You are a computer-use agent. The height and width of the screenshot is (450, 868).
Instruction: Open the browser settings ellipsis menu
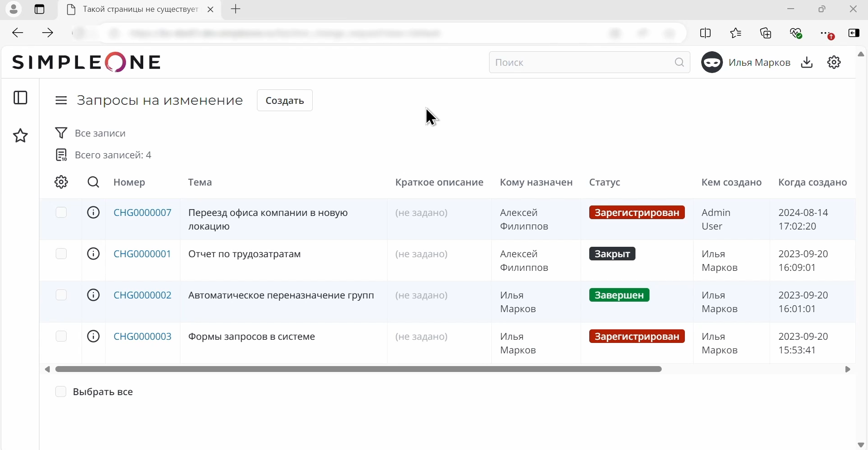[827, 34]
